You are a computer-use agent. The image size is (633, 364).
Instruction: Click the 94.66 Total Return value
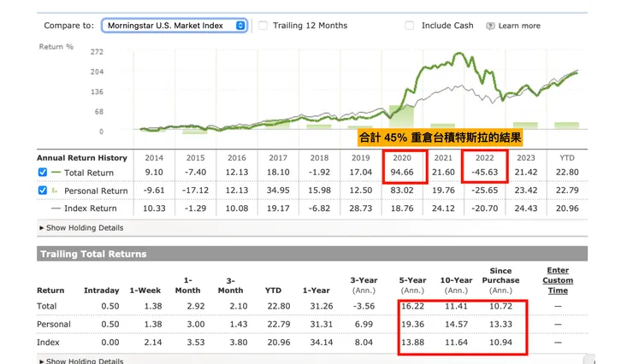pos(402,172)
